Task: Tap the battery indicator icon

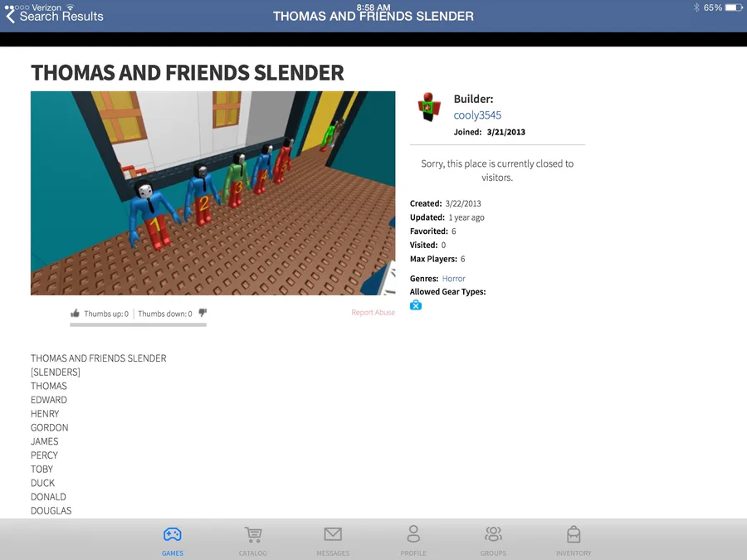Action: [734, 7]
